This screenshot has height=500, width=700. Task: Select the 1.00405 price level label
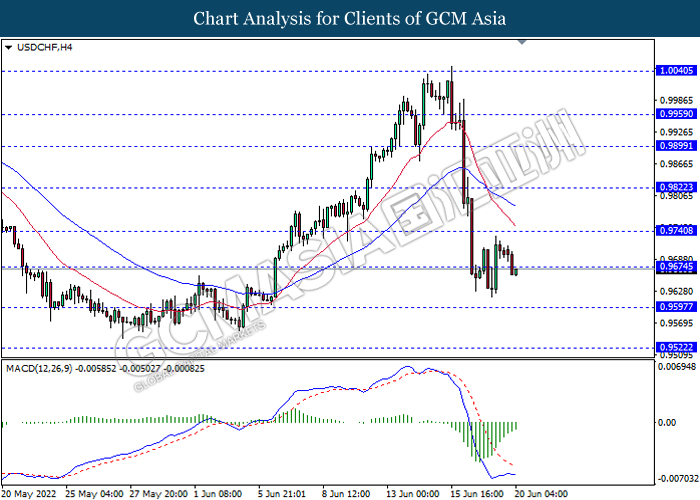pos(676,71)
